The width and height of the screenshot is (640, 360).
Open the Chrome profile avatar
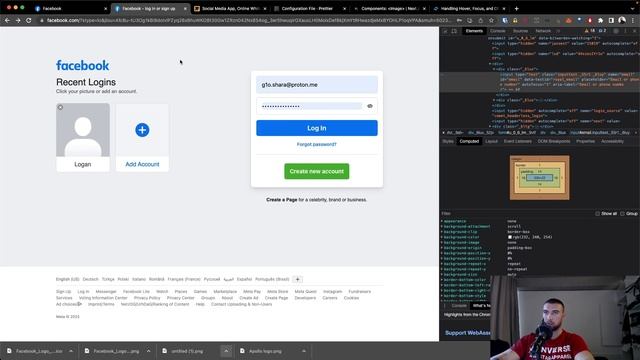point(622,20)
